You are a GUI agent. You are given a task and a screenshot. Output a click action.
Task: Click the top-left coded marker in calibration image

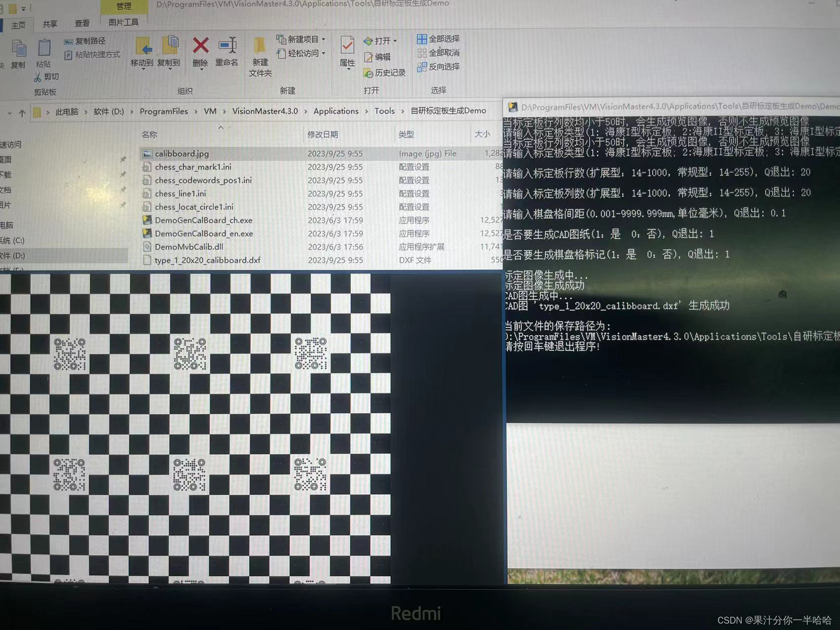pyautogui.click(x=70, y=354)
